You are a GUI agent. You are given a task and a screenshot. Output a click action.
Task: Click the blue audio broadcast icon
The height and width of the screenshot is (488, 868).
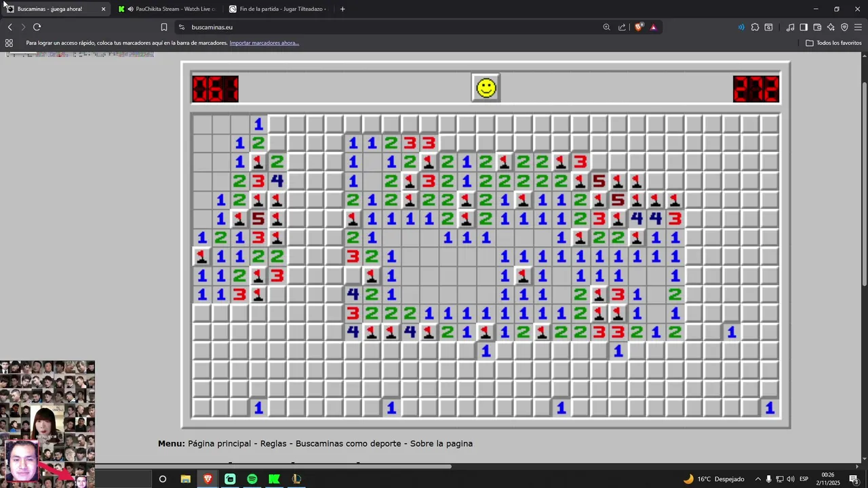point(741,27)
